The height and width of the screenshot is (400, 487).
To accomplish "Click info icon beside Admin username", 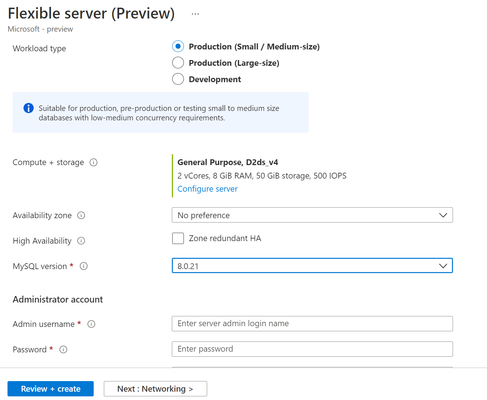I will (91, 324).
